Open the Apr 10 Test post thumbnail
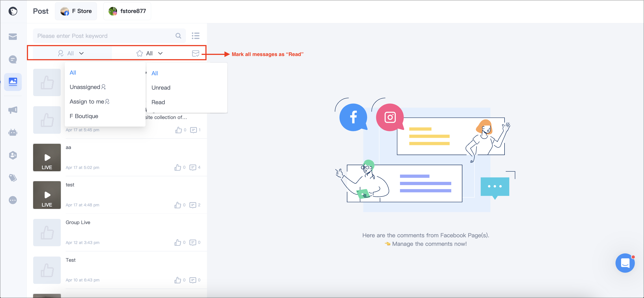The height and width of the screenshot is (298, 644). coord(47,270)
